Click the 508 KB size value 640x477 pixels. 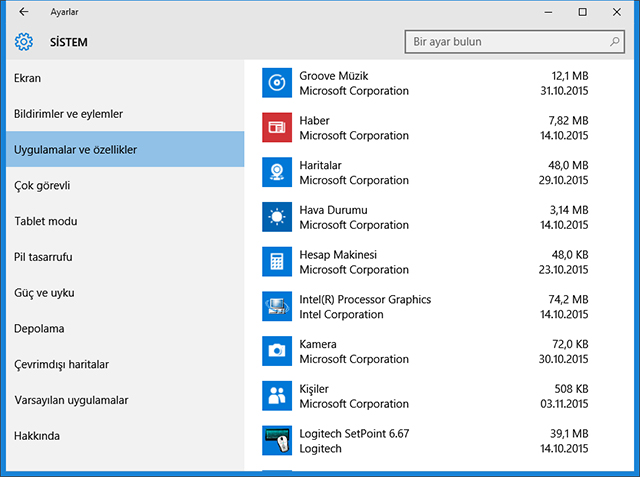(571, 389)
